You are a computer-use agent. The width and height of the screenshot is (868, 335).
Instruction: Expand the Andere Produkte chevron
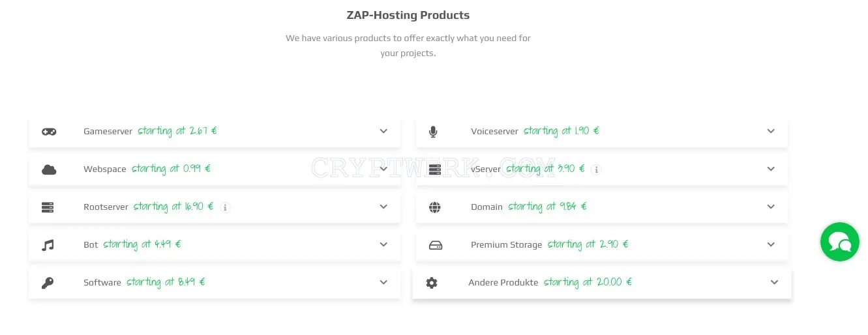pyautogui.click(x=774, y=282)
